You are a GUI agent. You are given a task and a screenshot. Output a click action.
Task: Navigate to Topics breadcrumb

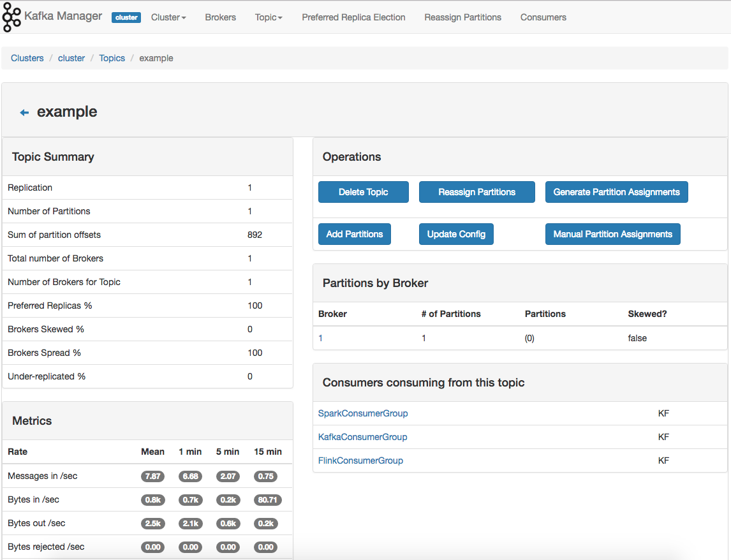(x=112, y=58)
